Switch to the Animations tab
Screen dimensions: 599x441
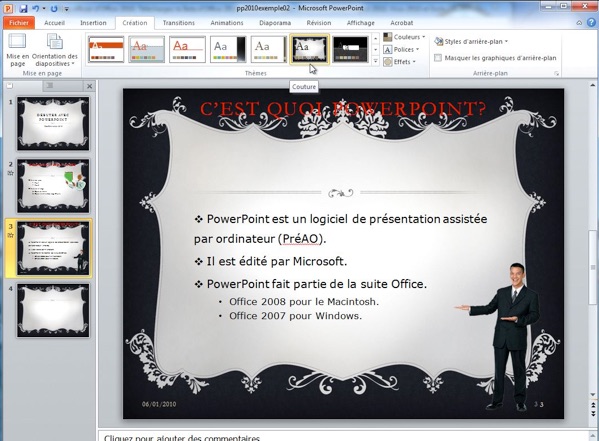click(227, 23)
